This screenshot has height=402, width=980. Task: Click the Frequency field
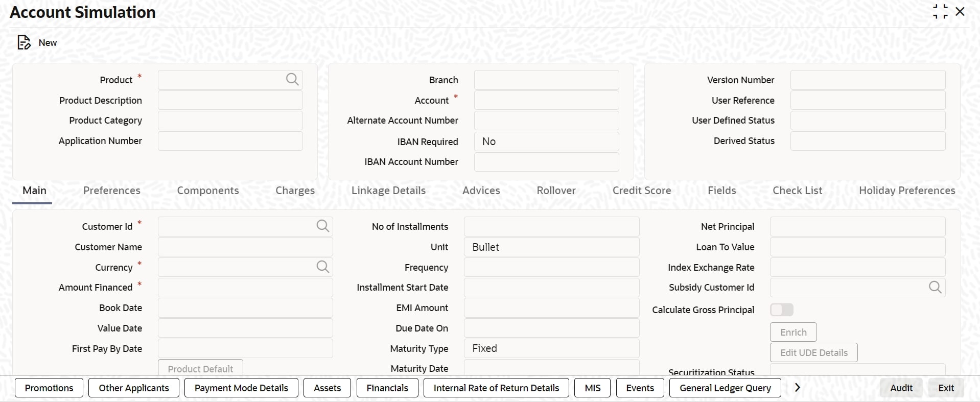[x=552, y=267]
